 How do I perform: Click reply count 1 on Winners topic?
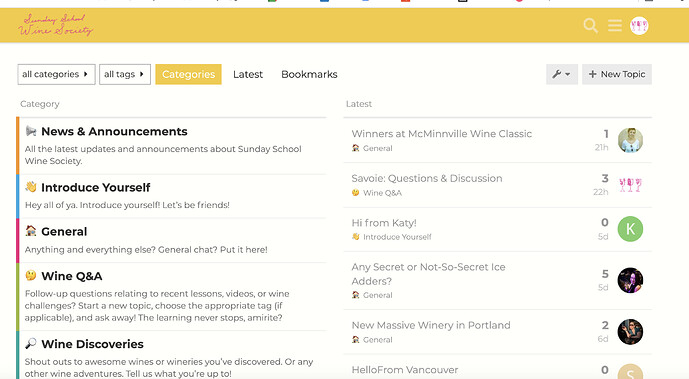(x=606, y=134)
